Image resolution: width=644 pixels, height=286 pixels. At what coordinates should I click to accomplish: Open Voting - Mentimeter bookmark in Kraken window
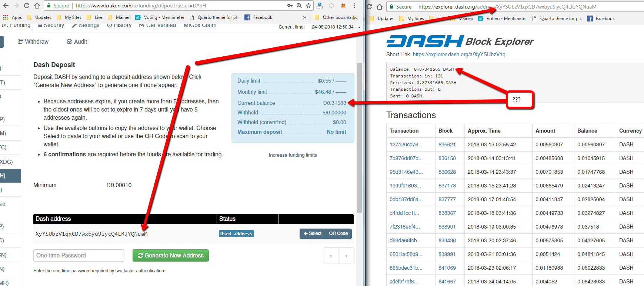pyautogui.click(x=160, y=17)
